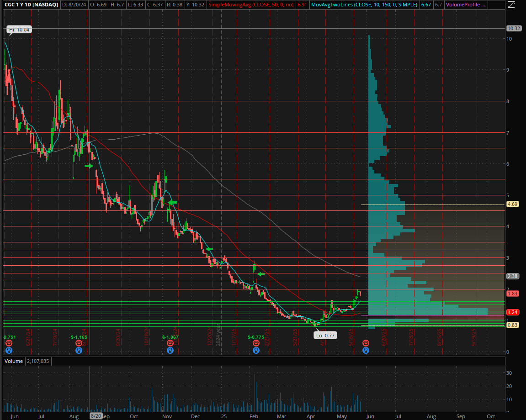526x420 pixels.
Task: Click the red earnings phone icon under $-1.165
Action: click(79, 343)
